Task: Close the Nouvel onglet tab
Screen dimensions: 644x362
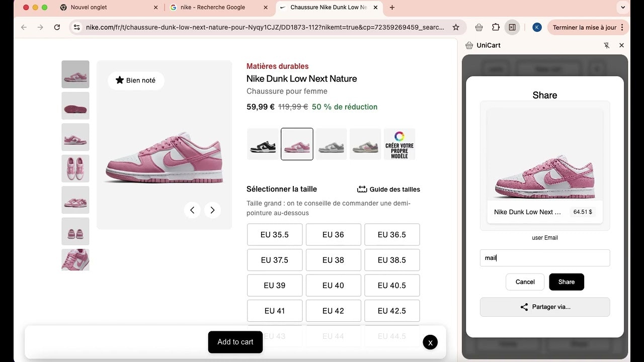Action: click(155, 8)
